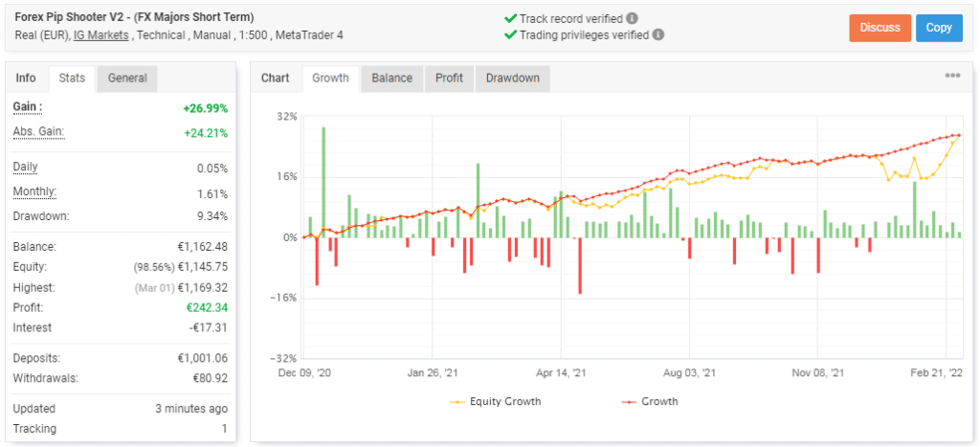Toggle the red Growth legend series

(x=650, y=401)
